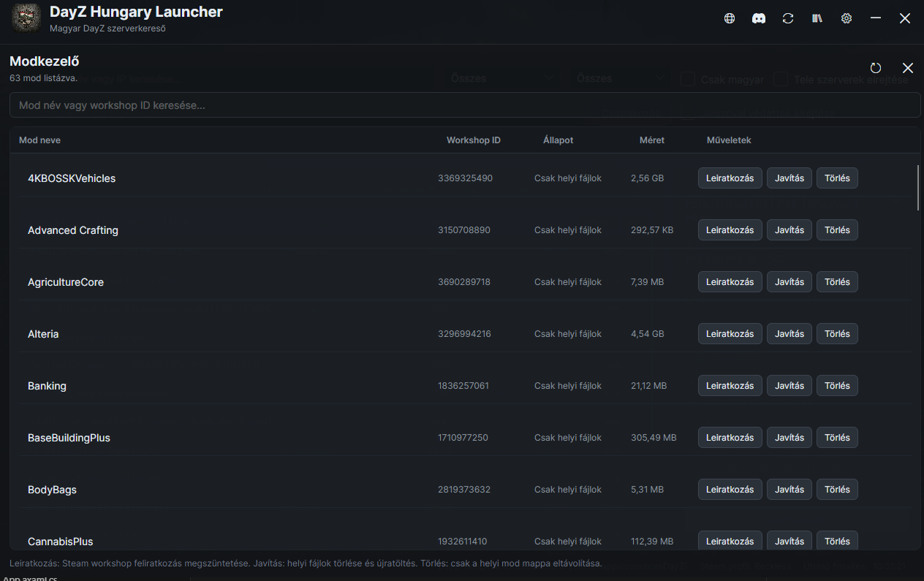
Task: Focus the mod name or workshop ID search field
Action: (x=465, y=105)
